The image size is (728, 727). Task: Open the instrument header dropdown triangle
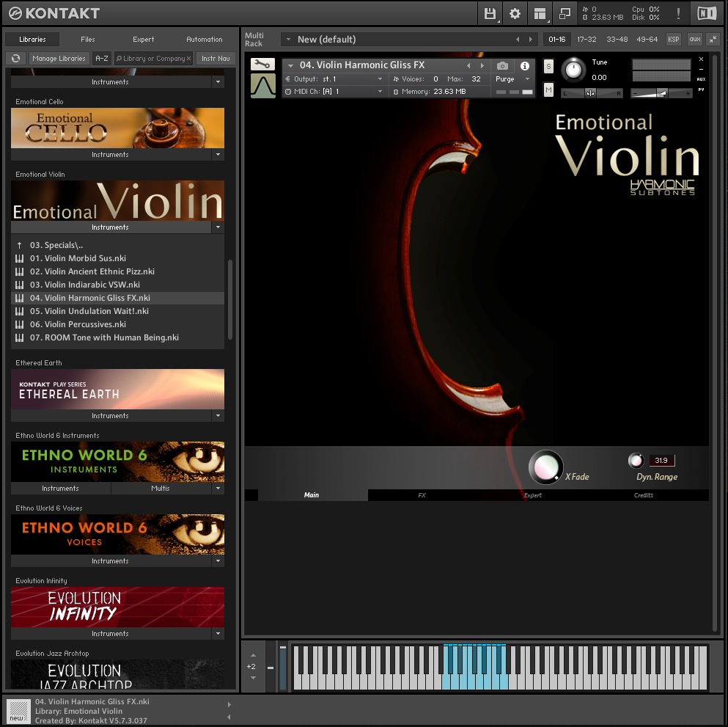(x=290, y=66)
